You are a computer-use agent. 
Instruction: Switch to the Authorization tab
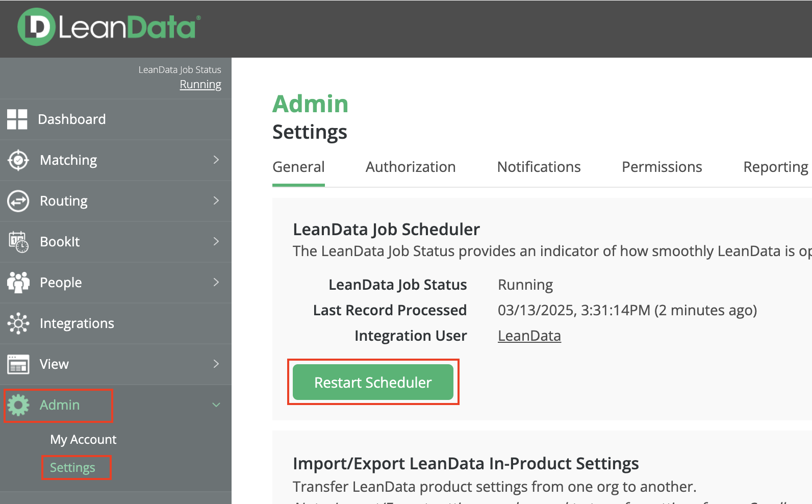tap(411, 167)
